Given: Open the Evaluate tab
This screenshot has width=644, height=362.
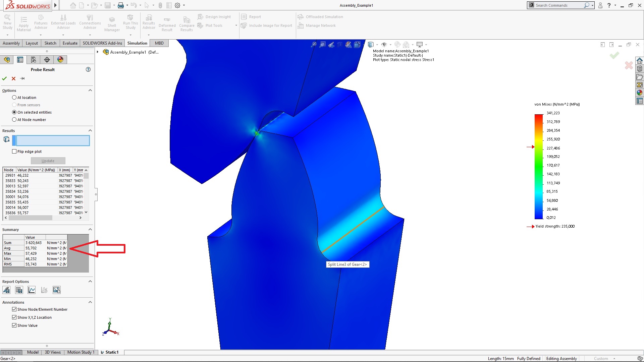Looking at the screenshot, I should coord(70,43).
